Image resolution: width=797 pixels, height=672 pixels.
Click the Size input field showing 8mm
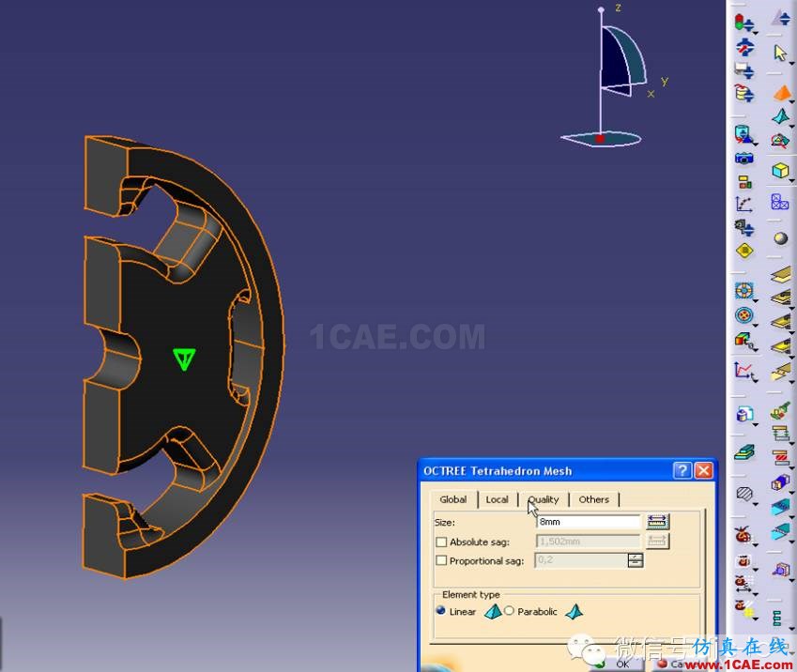(x=588, y=522)
